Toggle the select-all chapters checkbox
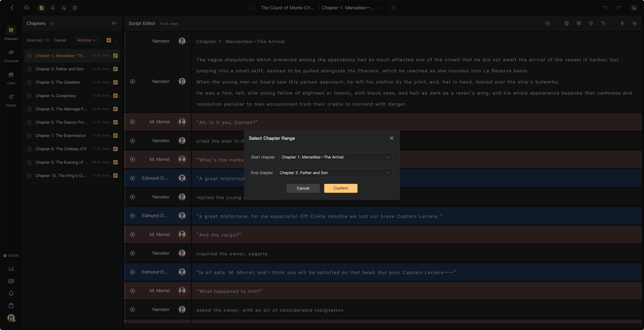 109,40
